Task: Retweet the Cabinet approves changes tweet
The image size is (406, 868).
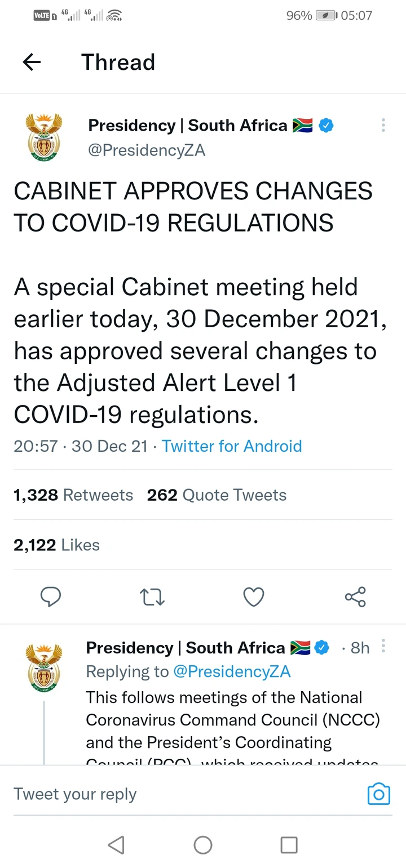Action: click(x=152, y=597)
